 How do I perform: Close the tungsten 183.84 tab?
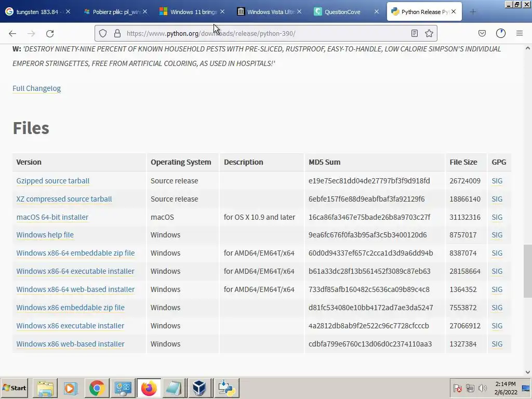[68, 11]
